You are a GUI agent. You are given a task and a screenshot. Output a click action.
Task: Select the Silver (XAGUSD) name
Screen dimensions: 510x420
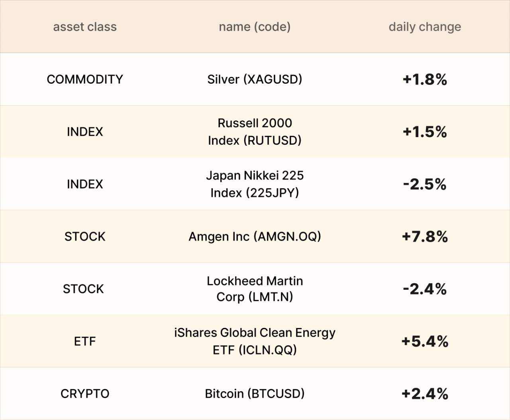(x=255, y=79)
